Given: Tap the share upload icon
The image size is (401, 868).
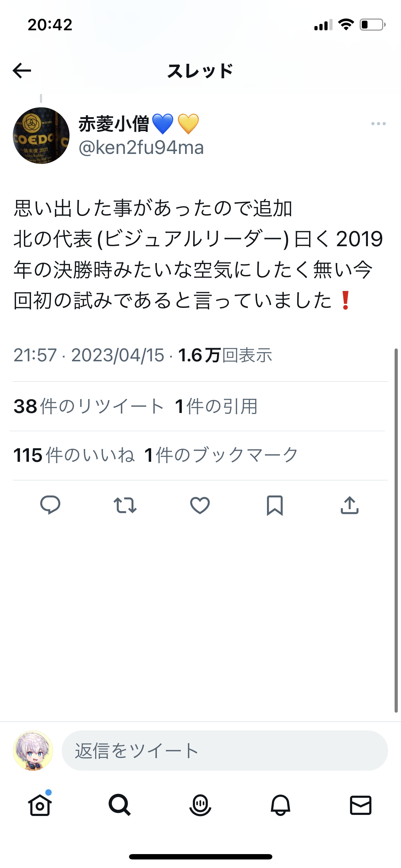Looking at the screenshot, I should coord(350,505).
